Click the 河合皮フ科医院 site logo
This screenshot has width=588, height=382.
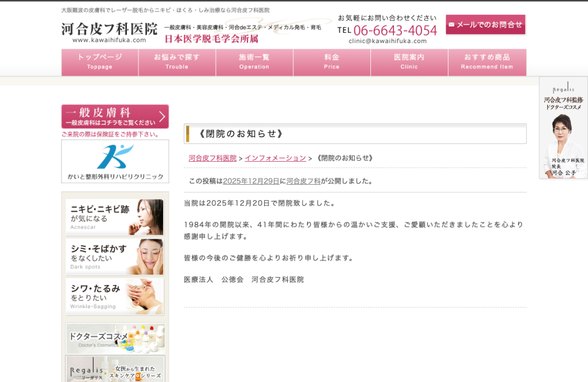click(x=109, y=29)
